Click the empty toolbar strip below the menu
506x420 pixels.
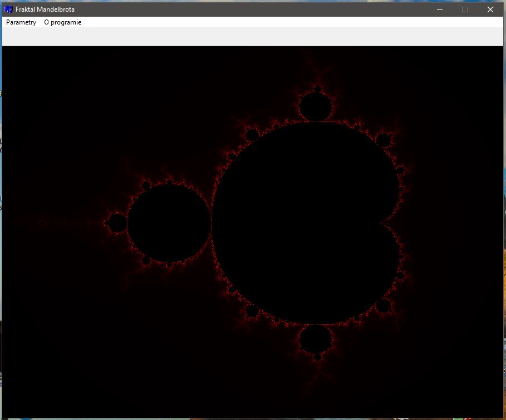coord(250,36)
